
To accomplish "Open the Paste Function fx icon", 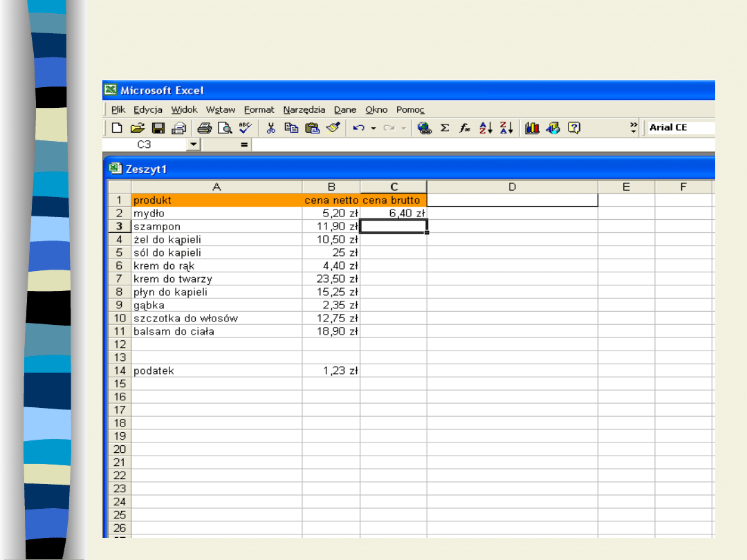I will pyautogui.click(x=465, y=128).
